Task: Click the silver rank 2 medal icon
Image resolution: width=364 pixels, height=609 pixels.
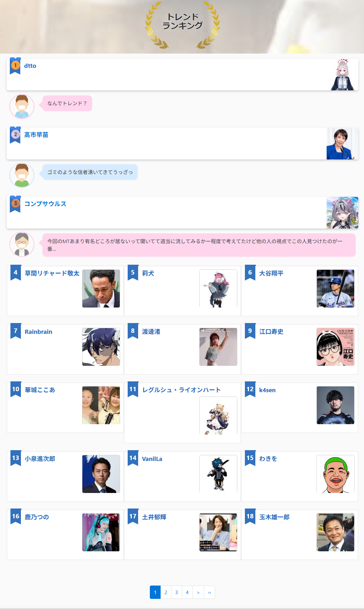Action: pyautogui.click(x=15, y=135)
